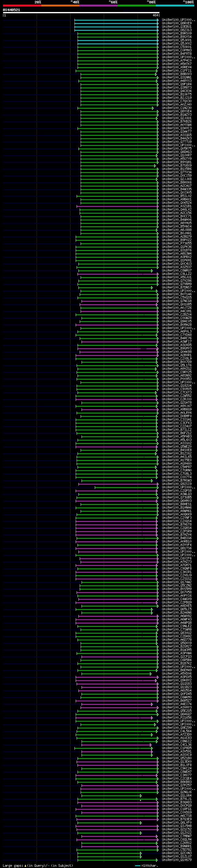Select hit label UniRef100_C7U8L3
The height and width of the screenshot is (868, 197).
tap(176, 474)
